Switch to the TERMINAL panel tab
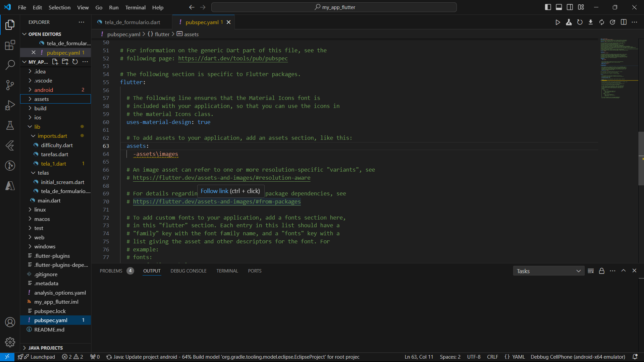This screenshot has width=644, height=362. point(227,271)
